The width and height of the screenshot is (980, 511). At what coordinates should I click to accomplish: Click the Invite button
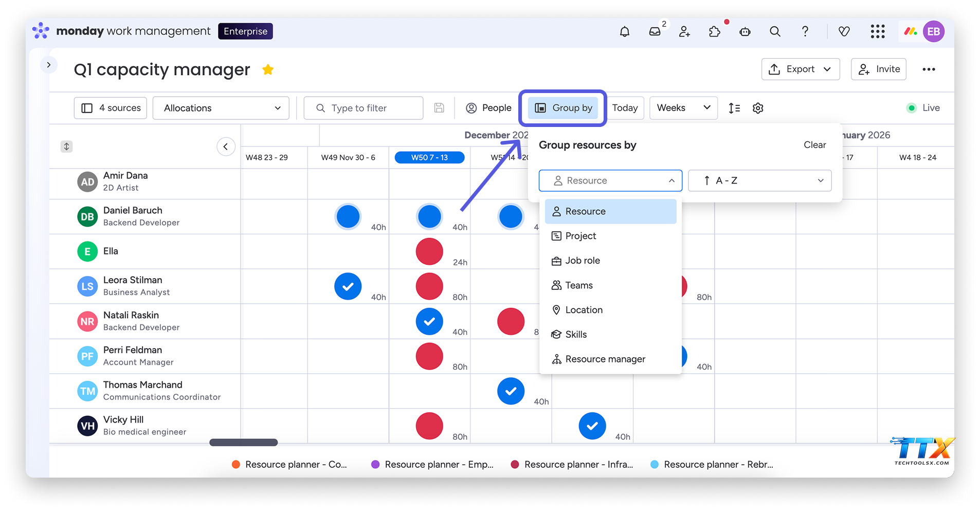click(x=879, y=69)
